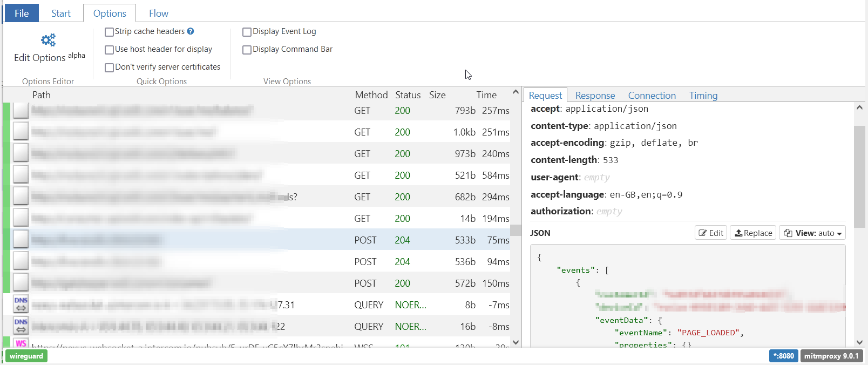Sort flows by Method column header

(371, 95)
